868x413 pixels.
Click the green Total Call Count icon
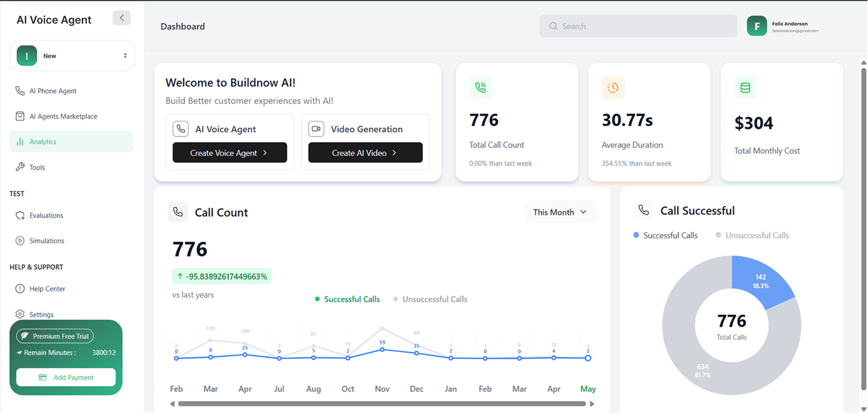(x=480, y=88)
